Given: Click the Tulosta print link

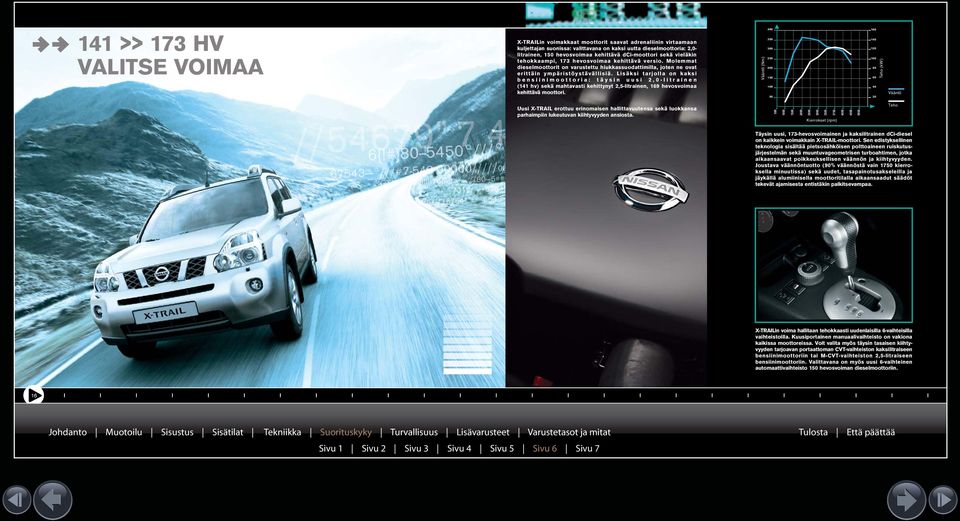Looking at the screenshot, I should tap(813, 432).
